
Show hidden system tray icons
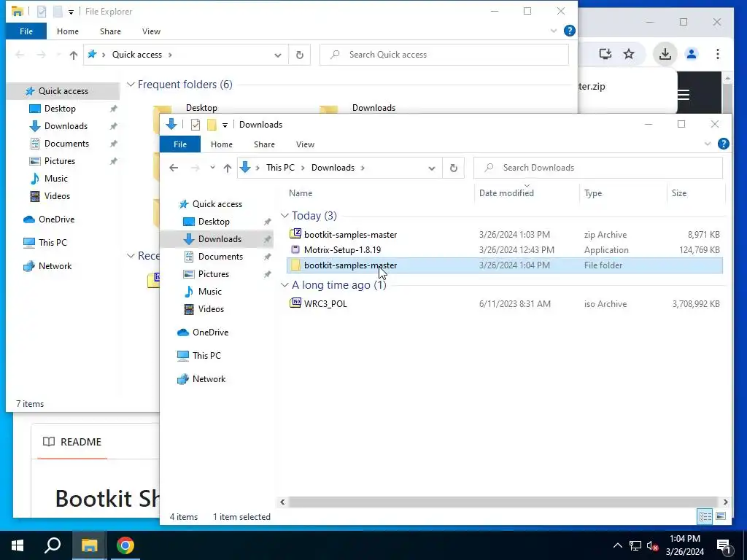pos(617,545)
